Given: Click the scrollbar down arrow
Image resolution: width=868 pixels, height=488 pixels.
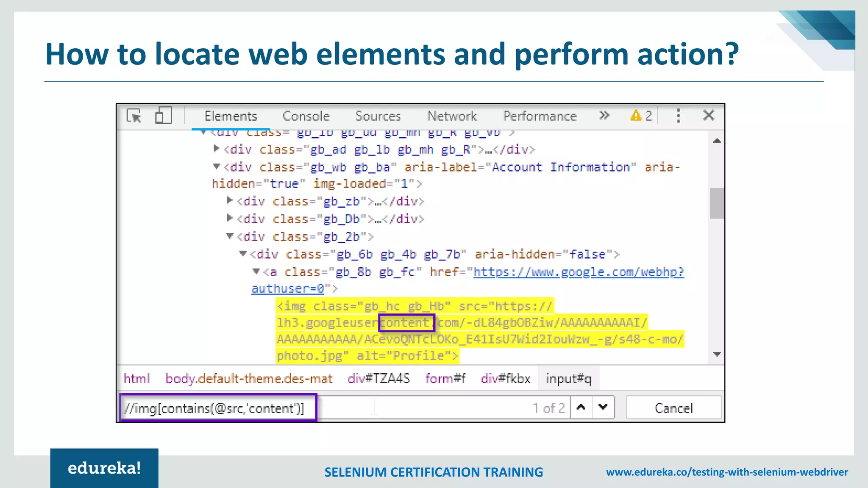Looking at the screenshot, I should [x=717, y=354].
